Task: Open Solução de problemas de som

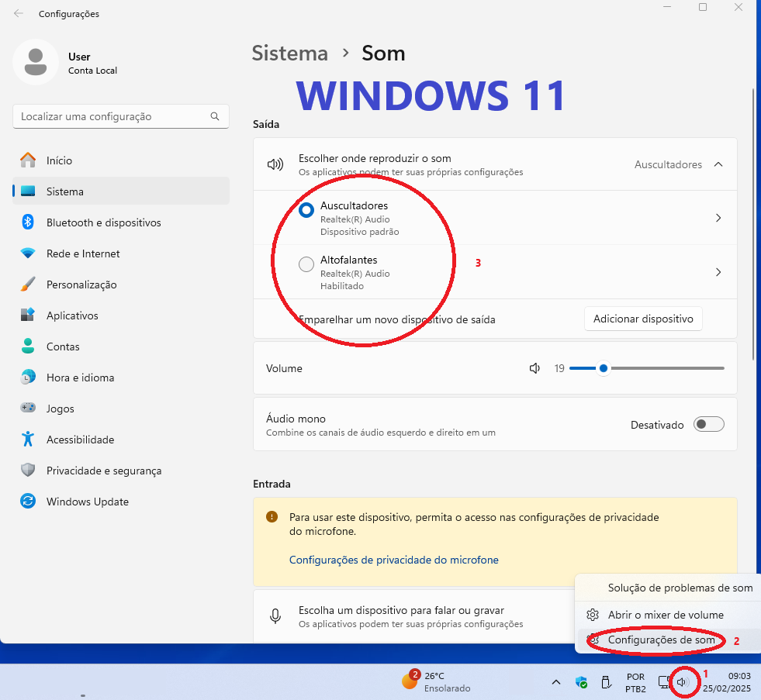Action: point(680,588)
